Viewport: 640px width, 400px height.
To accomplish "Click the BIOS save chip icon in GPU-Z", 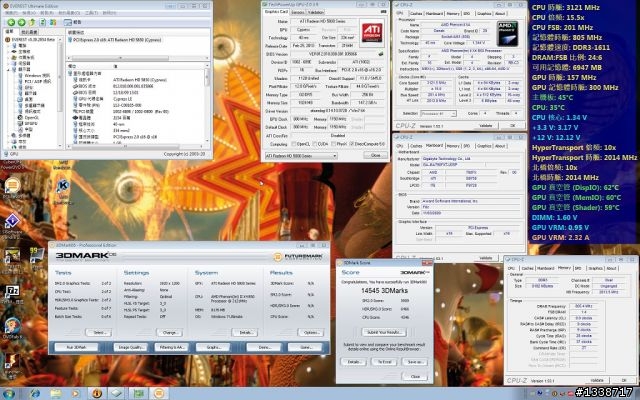I will [x=380, y=53].
